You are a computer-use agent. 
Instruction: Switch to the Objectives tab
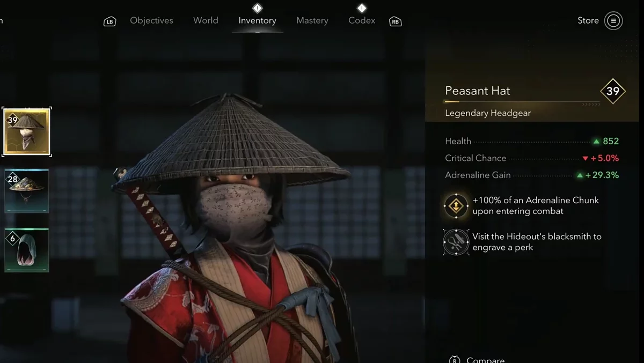[x=151, y=20]
